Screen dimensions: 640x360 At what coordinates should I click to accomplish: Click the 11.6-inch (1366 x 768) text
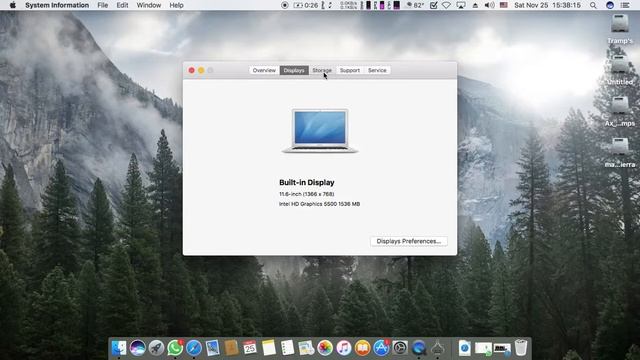307,194
